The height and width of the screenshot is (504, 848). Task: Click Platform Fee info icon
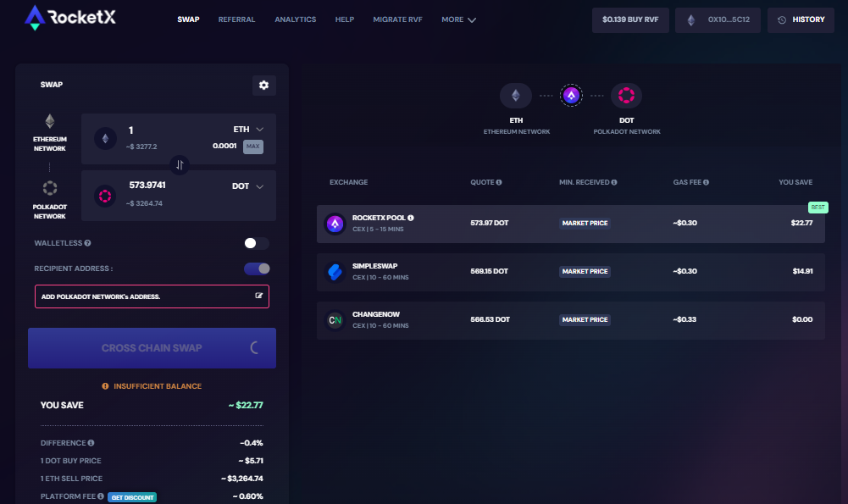tap(101, 496)
